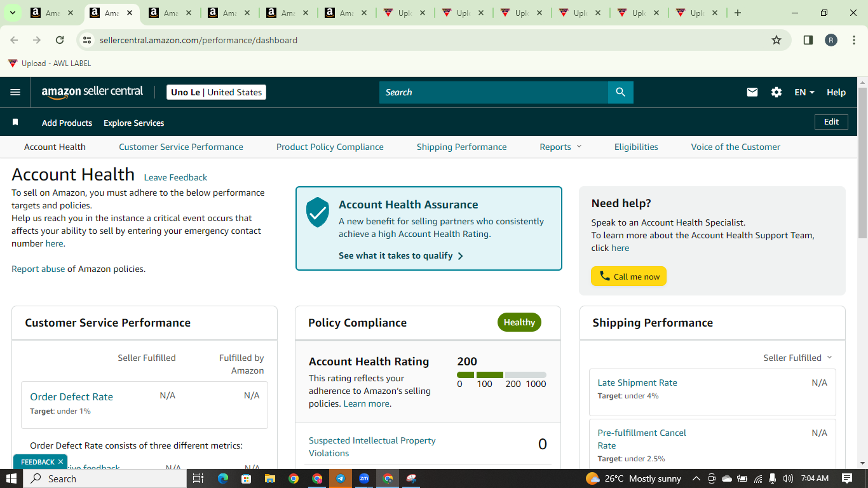Click the Edit button
Image resolution: width=868 pixels, height=488 pixels.
[x=831, y=121]
